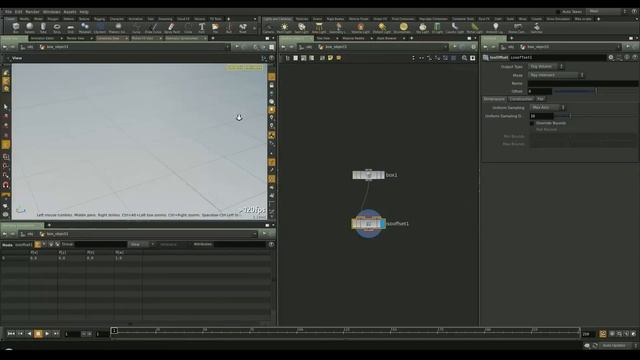Select the Camera shelf tool

coord(268,28)
